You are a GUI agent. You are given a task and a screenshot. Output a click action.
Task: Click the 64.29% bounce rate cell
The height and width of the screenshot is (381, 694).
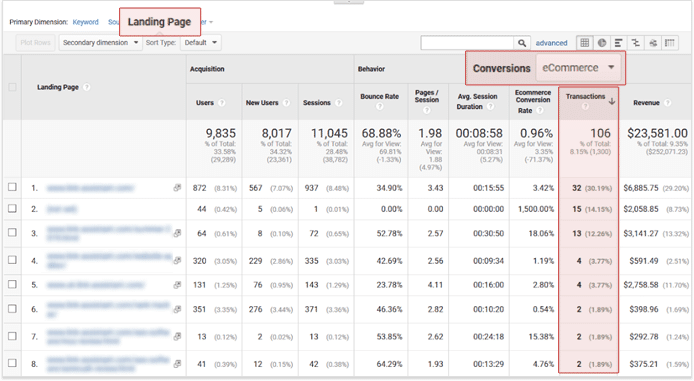coord(389,364)
